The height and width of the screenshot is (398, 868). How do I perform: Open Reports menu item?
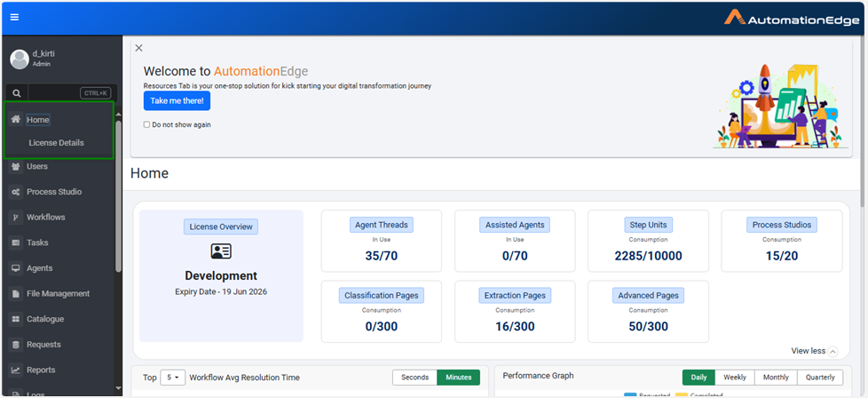pos(41,370)
